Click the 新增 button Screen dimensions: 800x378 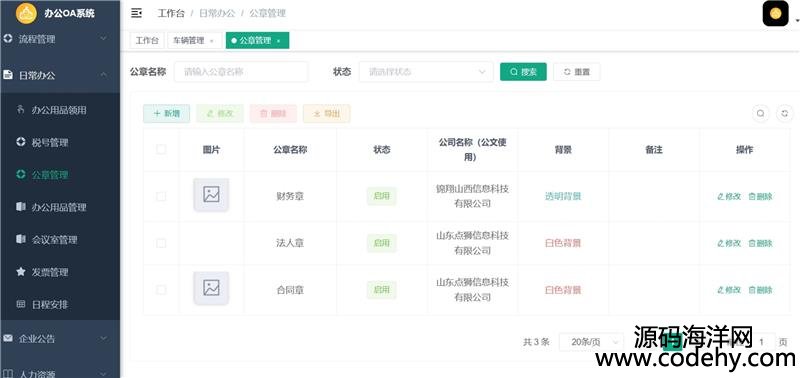pos(166,114)
